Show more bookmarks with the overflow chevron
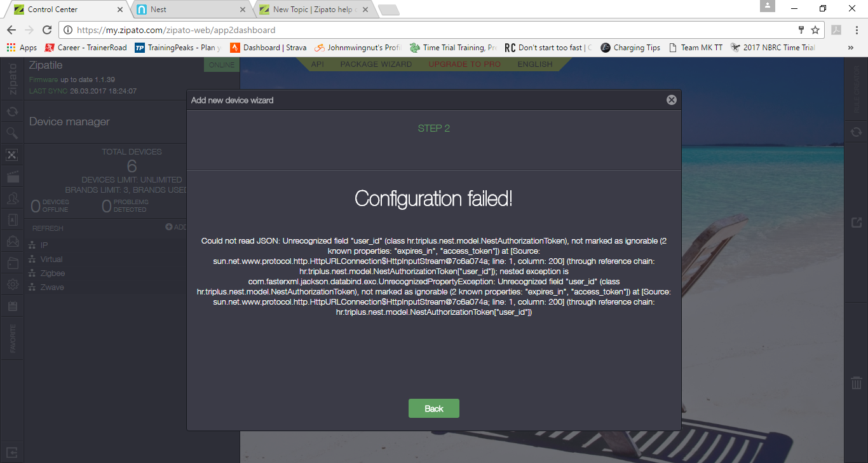This screenshot has height=463, width=868. pyautogui.click(x=850, y=48)
